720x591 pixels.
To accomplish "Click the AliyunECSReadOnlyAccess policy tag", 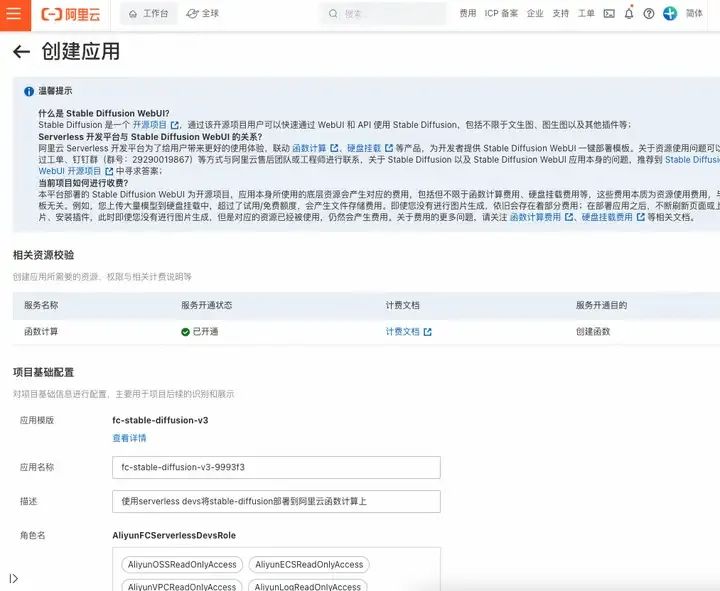I will coord(309,565).
